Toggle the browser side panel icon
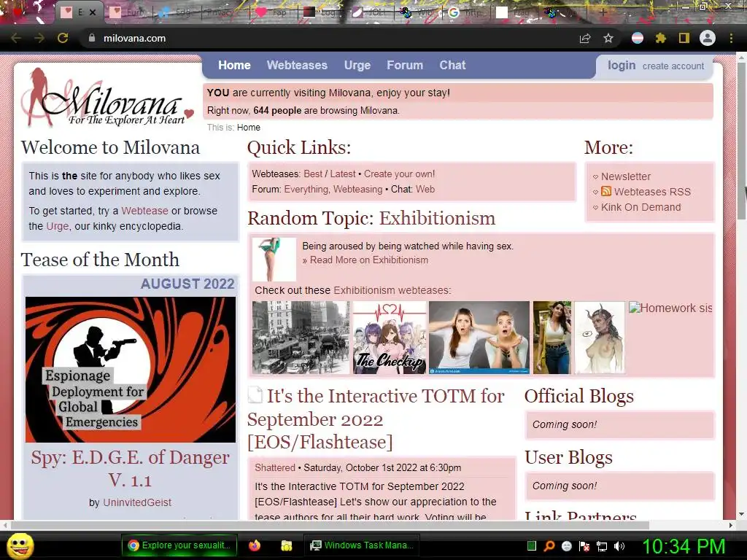 684,38
